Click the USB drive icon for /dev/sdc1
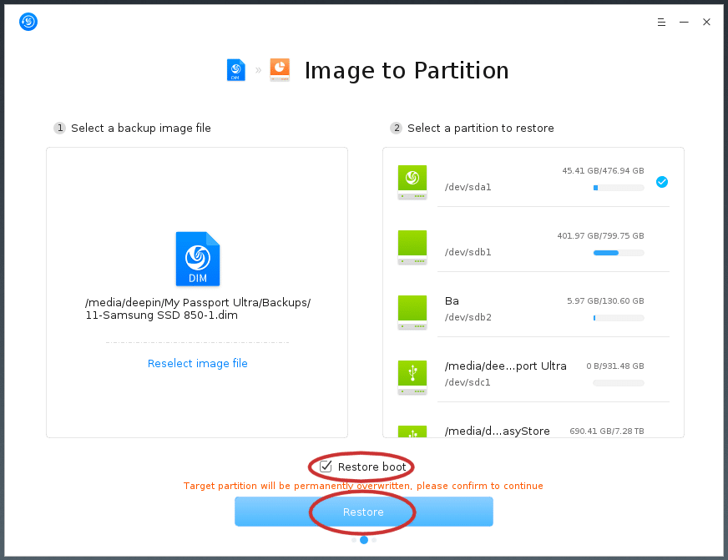728x560 pixels. [x=412, y=377]
